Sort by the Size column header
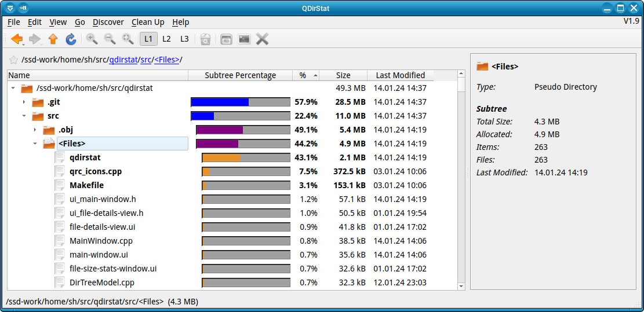 point(343,75)
